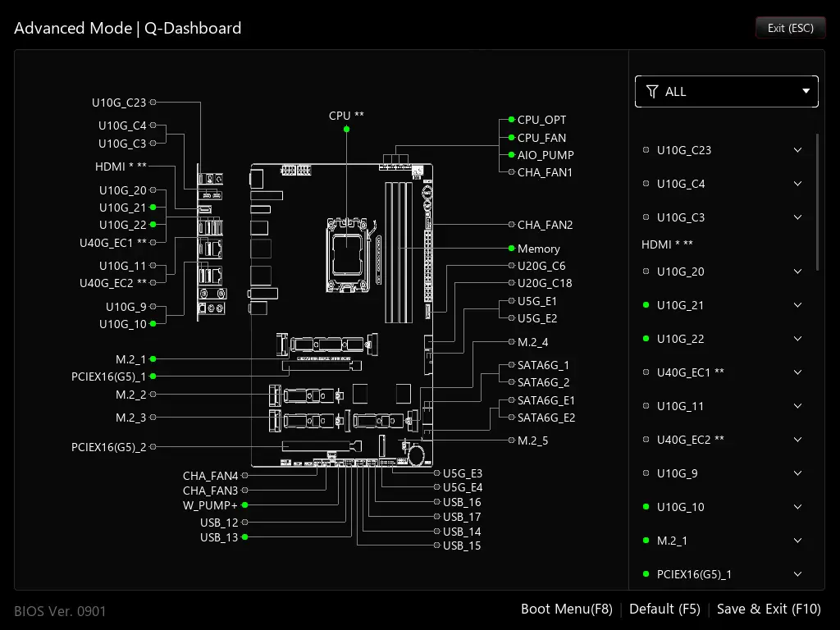This screenshot has height=630, width=840.
Task: Expand U10G_11 chevron in side list
Action: 797,406
